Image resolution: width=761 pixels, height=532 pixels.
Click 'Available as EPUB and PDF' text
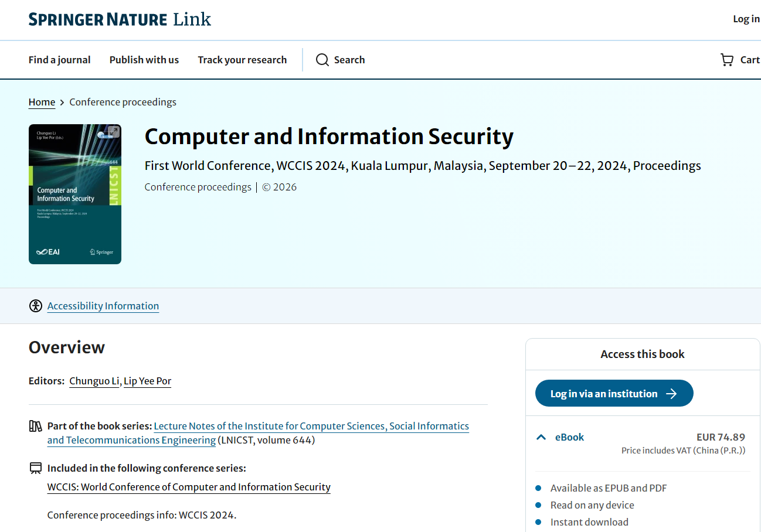(x=609, y=488)
